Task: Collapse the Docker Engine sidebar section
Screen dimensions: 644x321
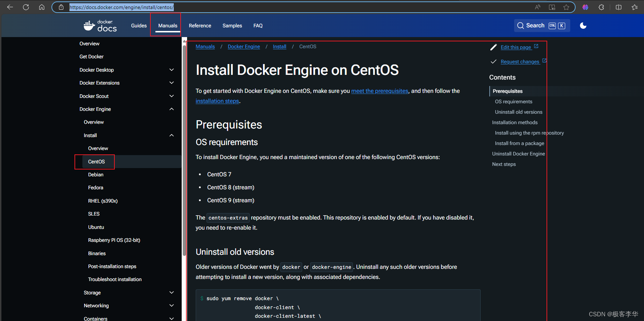Action: click(x=172, y=109)
